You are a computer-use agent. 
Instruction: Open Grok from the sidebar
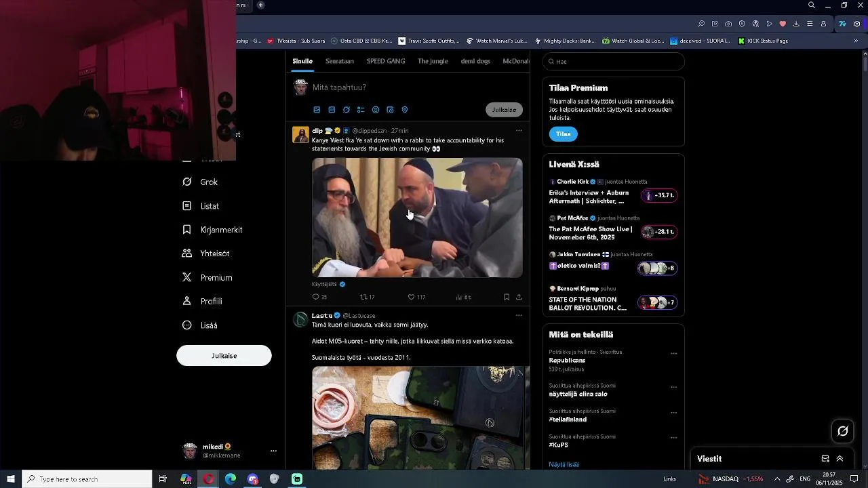click(200, 182)
